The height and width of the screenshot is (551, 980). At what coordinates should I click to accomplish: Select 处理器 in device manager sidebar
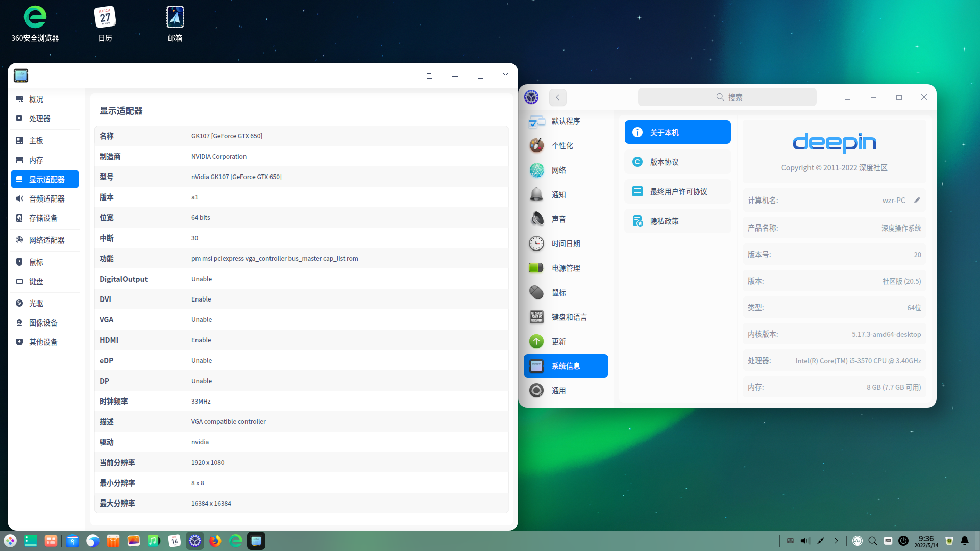[41, 118]
